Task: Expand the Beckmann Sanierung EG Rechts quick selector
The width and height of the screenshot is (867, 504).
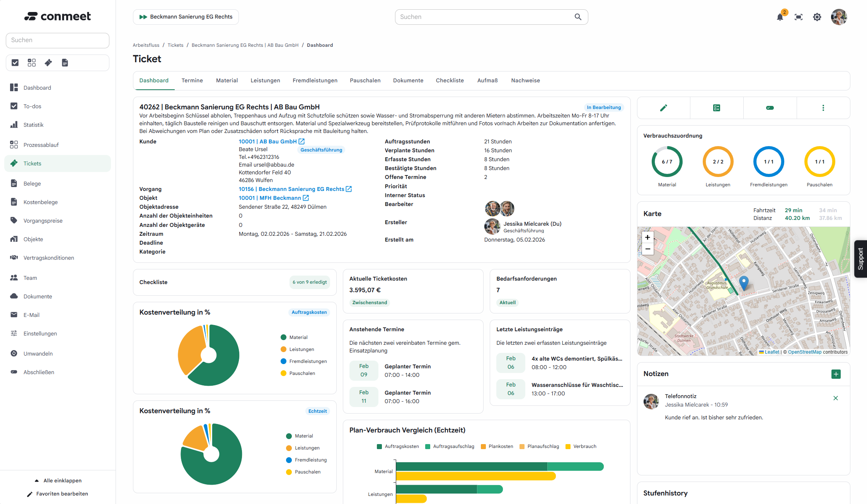Action: (186, 17)
